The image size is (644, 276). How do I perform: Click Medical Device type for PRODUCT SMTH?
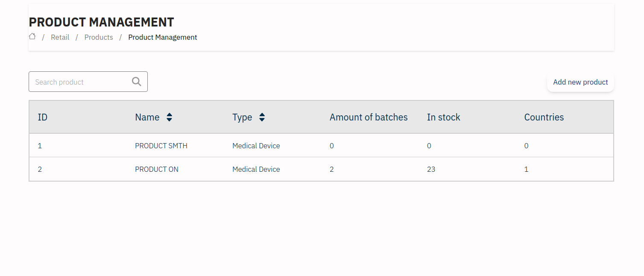pyautogui.click(x=256, y=146)
